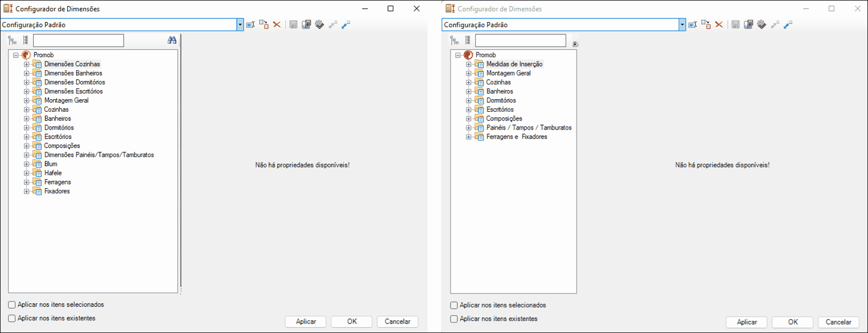This screenshot has width=868, height=333.
Task: Select Dormitórios in right tree
Action: click(x=501, y=101)
